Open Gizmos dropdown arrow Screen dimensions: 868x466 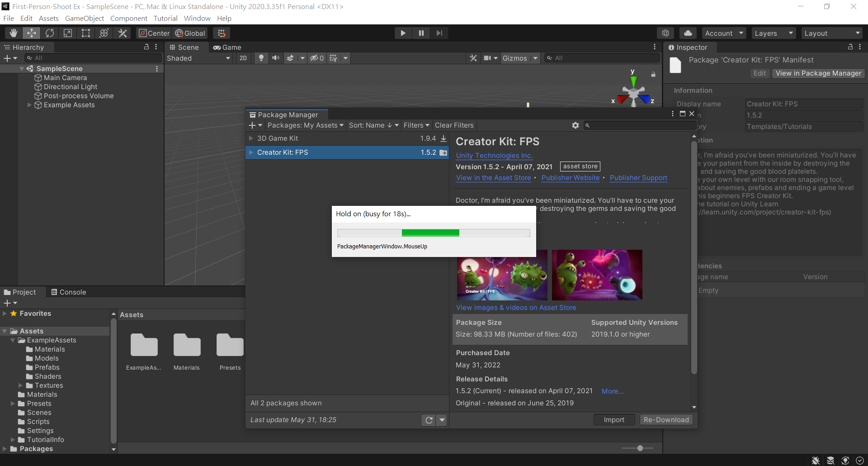pyautogui.click(x=535, y=58)
